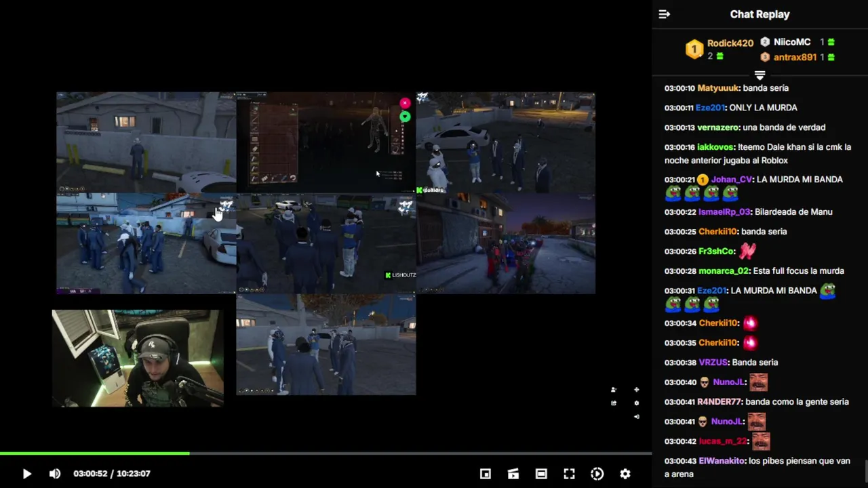The width and height of the screenshot is (868, 488).
Task: Click Cherkii10 at timestamp 03:00:25
Action: click(x=718, y=232)
